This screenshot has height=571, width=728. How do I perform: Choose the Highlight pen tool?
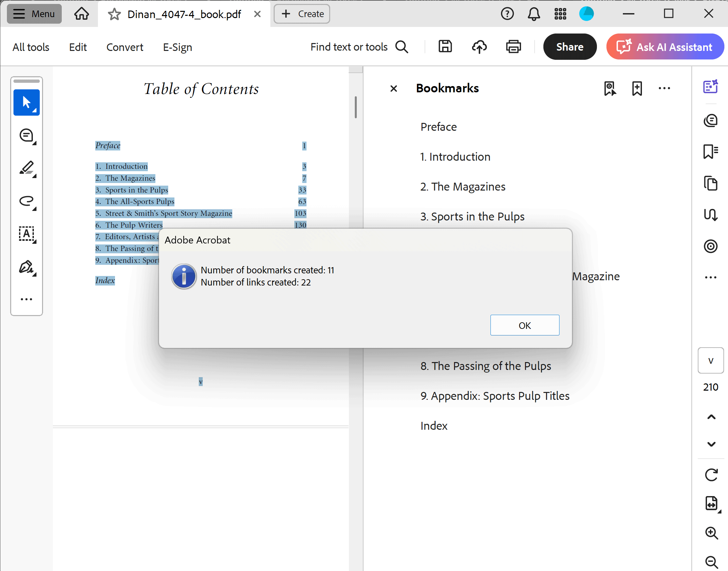click(x=27, y=169)
